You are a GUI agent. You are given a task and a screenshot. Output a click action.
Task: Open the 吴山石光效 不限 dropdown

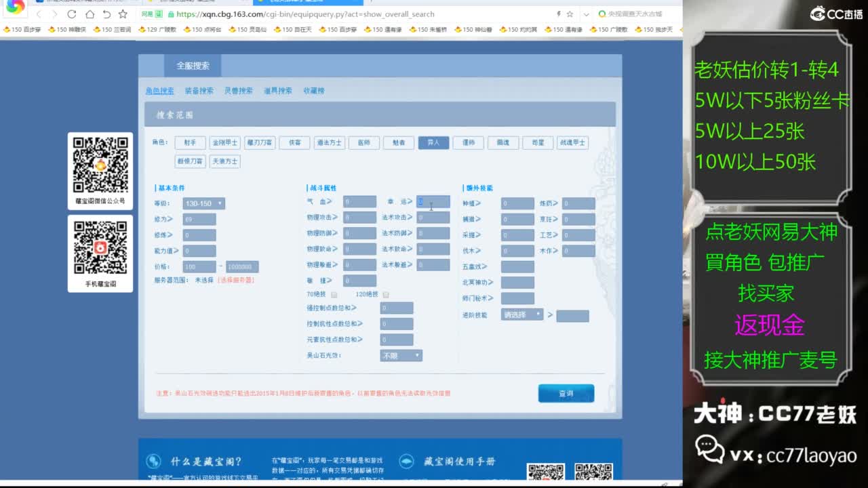pyautogui.click(x=400, y=355)
